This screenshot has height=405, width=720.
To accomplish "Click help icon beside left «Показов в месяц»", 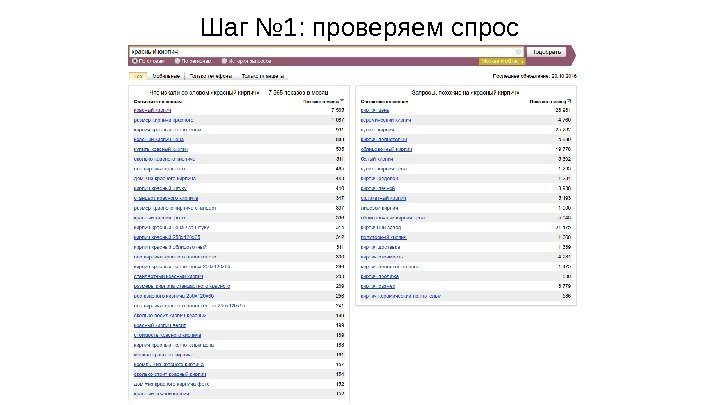I will point(343,99).
